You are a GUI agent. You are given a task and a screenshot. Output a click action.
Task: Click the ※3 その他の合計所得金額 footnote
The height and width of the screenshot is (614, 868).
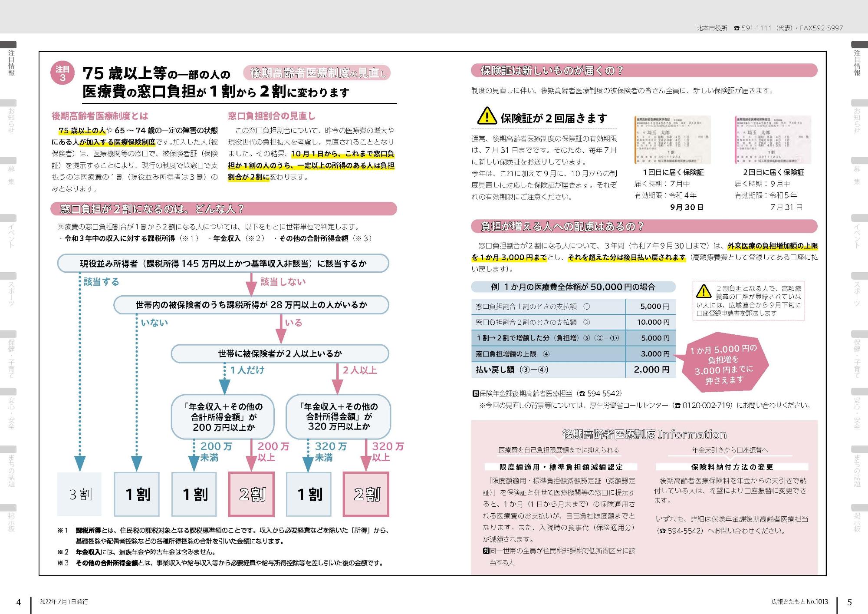pyautogui.click(x=220, y=563)
